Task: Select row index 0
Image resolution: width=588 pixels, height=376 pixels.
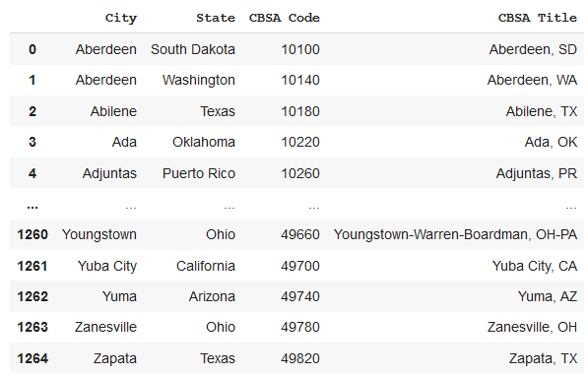Action: coord(33,49)
